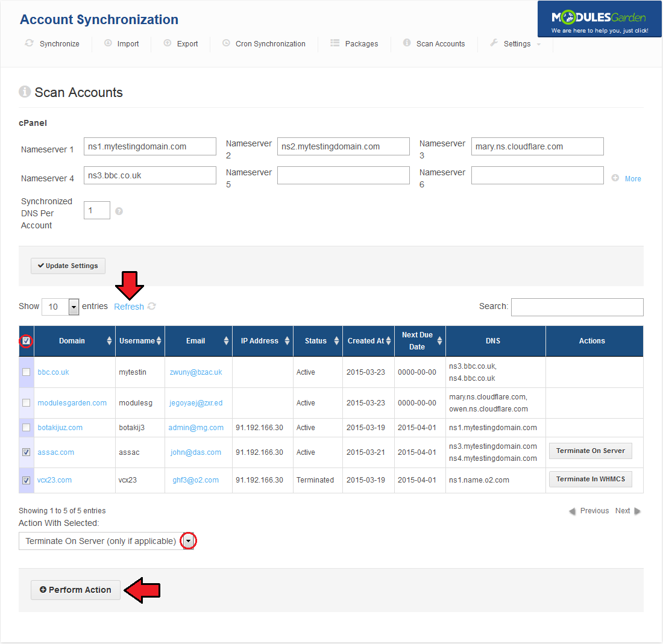
Task: Click the Scan Accounts info icon in menu
Action: [x=407, y=43]
